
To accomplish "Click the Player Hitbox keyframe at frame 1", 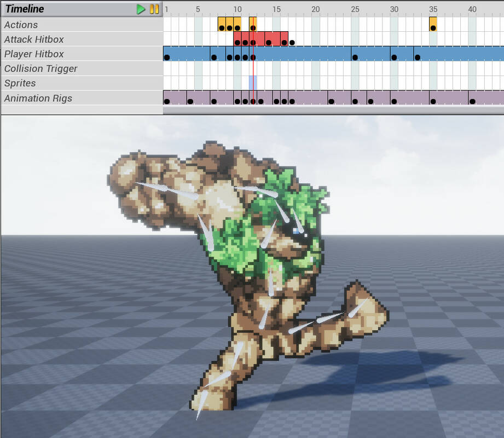I will pyautogui.click(x=166, y=57).
